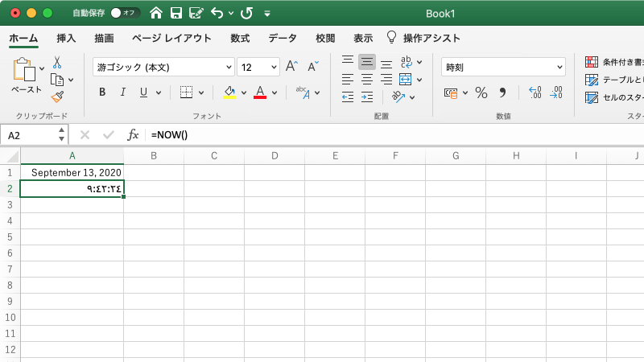Open font color dropdown arrow
This screenshot has width=644, height=362.
pyautogui.click(x=275, y=93)
